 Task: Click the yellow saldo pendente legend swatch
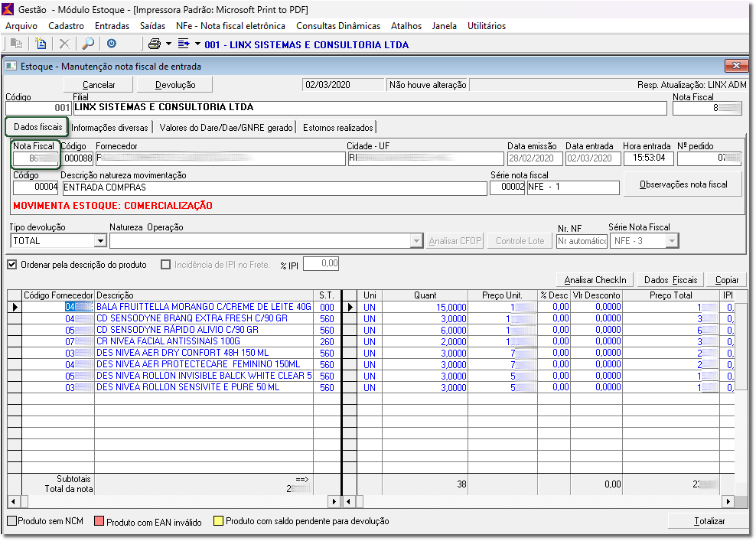tap(218, 521)
